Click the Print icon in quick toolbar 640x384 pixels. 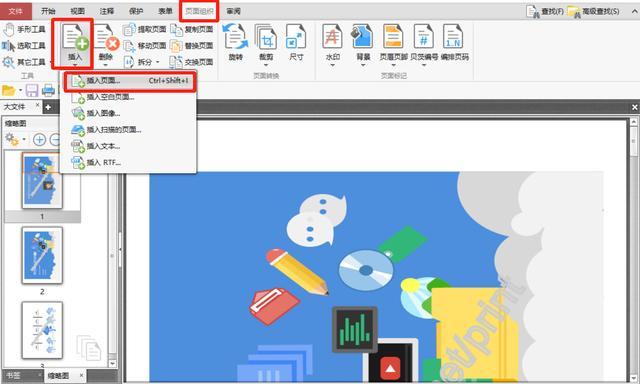tap(49, 90)
